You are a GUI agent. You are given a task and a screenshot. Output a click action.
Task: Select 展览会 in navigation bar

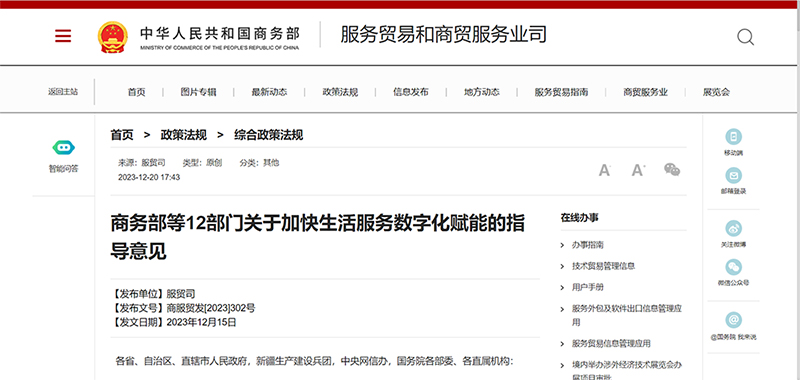[x=716, y=92]
